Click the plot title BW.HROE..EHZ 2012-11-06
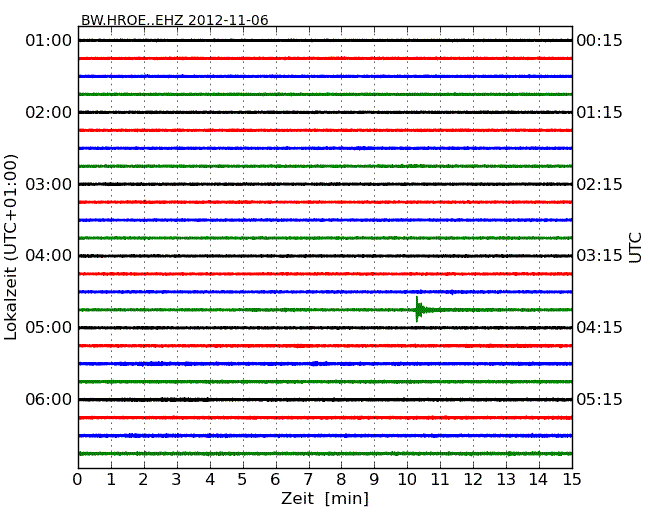 pos(175,20)
